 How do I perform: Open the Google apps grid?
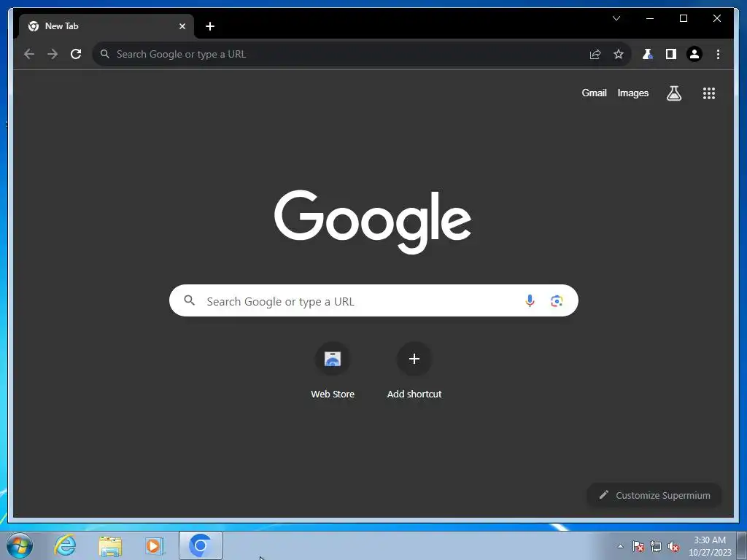coord(709,93)
